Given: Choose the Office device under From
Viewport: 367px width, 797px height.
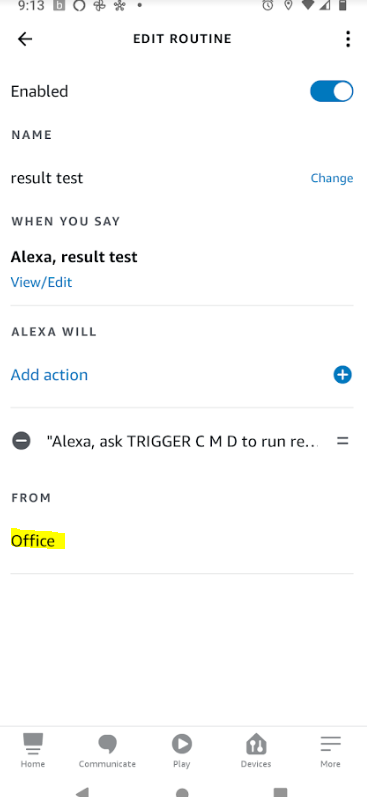Looking at the screenshot, I should pos(33,540).
